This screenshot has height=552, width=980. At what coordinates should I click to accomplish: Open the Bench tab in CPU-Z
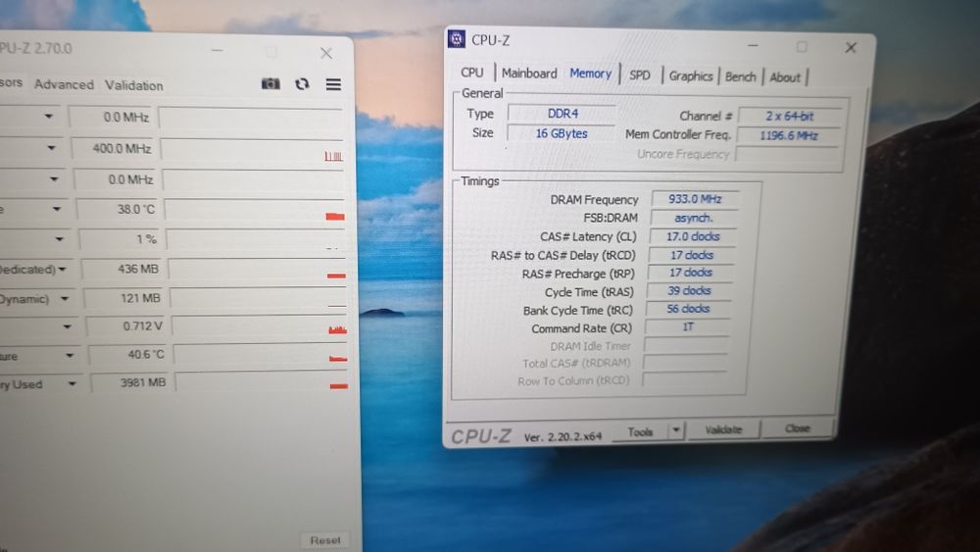click(740, 76)
